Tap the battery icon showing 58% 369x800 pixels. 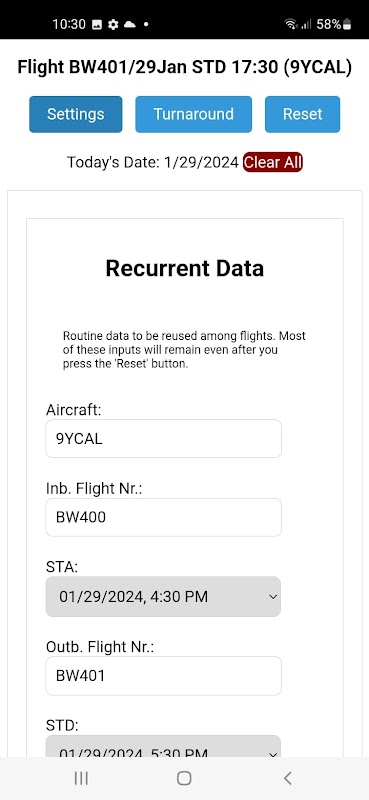[x=348, y=24]
